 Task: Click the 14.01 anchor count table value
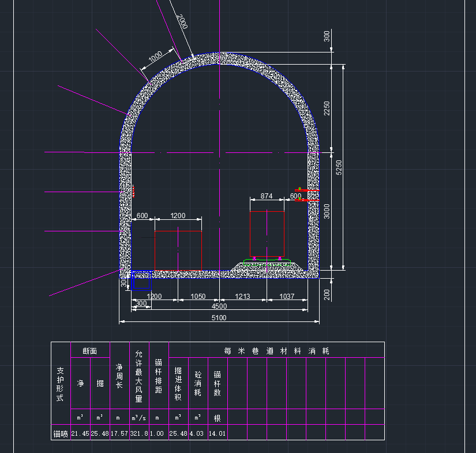[218, 434]
